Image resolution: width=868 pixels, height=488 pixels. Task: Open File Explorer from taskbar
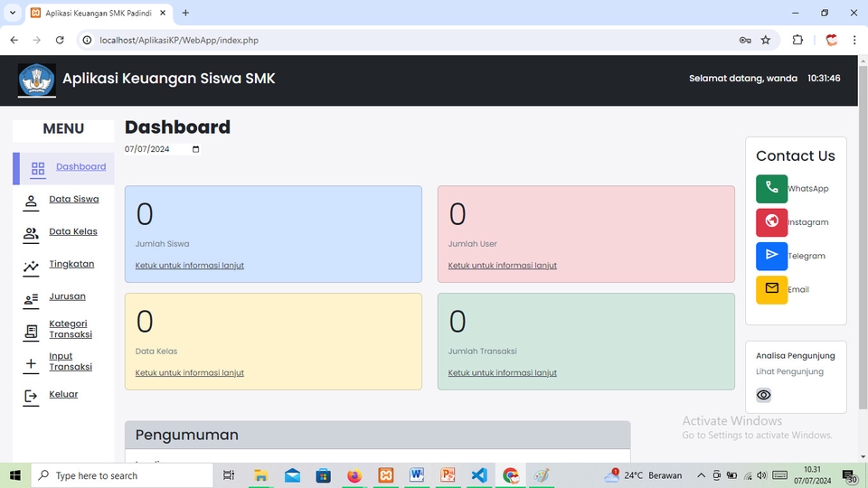coord(260,475)
